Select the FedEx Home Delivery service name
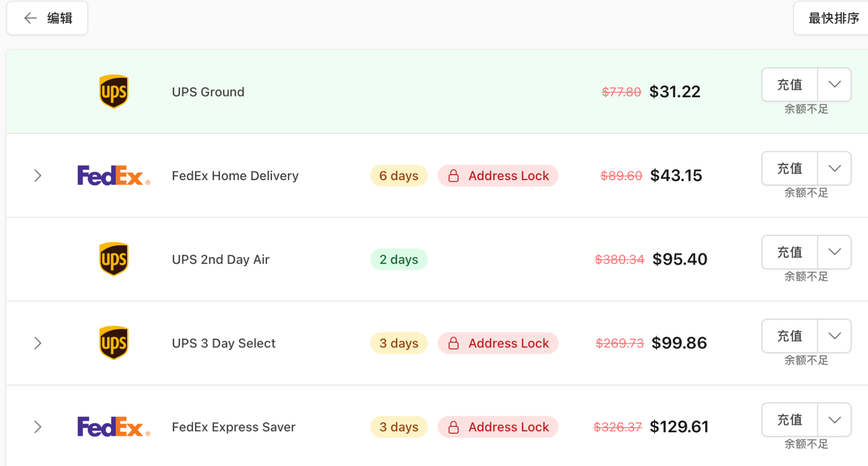Viewport: 868px width, 466px height. pos(235,176)
